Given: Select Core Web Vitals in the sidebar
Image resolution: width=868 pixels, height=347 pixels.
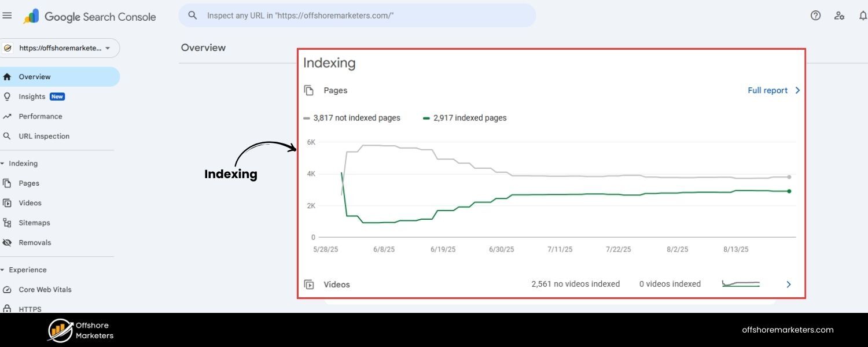Looking at the screenshot, I should click(45, 289).
